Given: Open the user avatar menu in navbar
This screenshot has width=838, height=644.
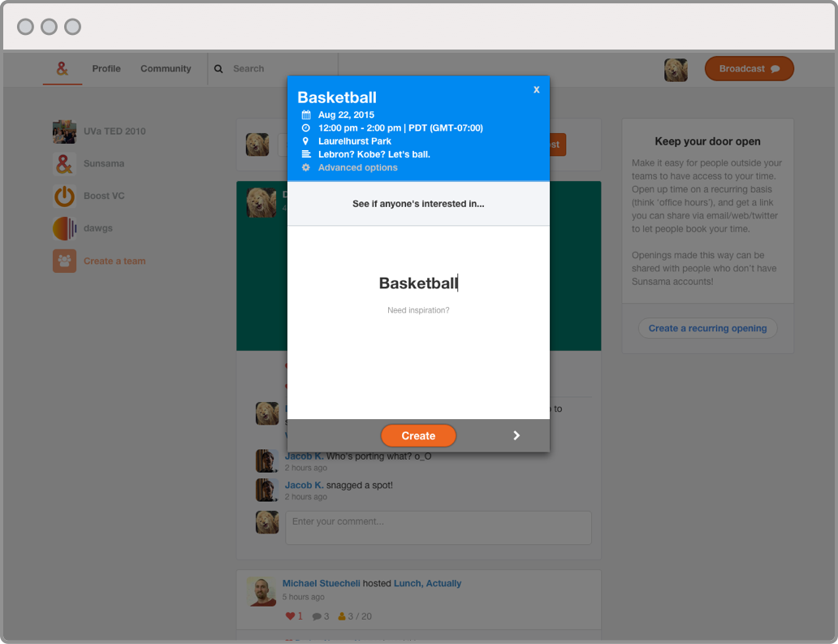Looking at the screenshot, I should (676, 70).
